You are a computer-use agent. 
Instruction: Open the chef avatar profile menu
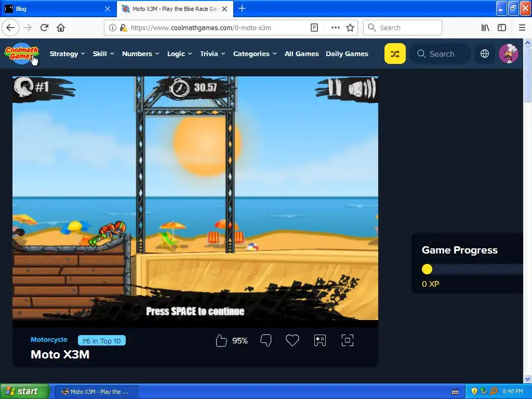click(x=508, y=54)
